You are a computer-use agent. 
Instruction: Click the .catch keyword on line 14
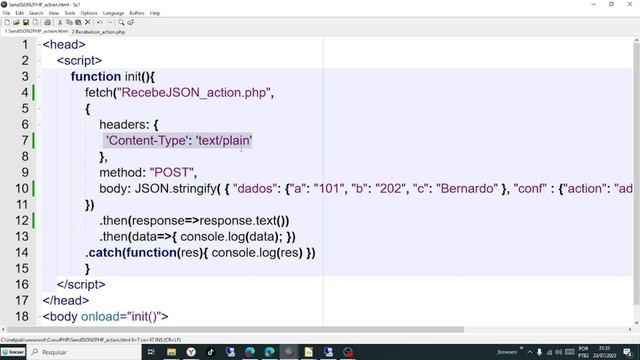click(104, 253)
